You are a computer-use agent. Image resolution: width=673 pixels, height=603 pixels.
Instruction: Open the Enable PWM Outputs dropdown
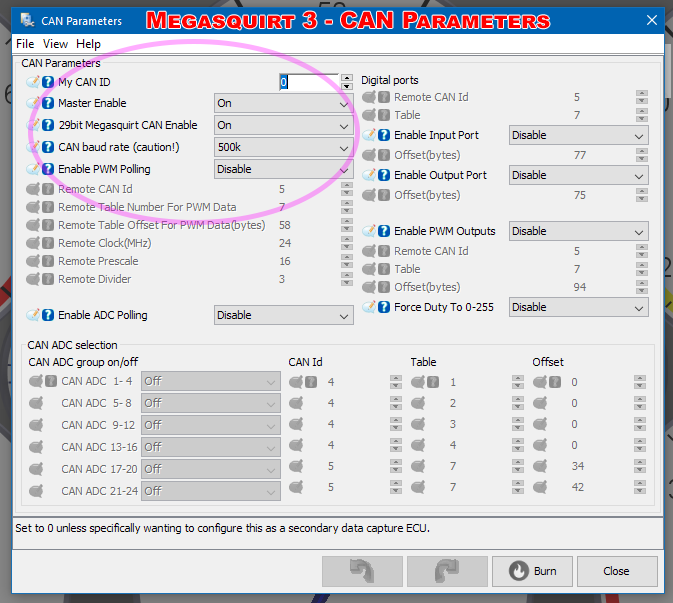[x=579, y=231]
